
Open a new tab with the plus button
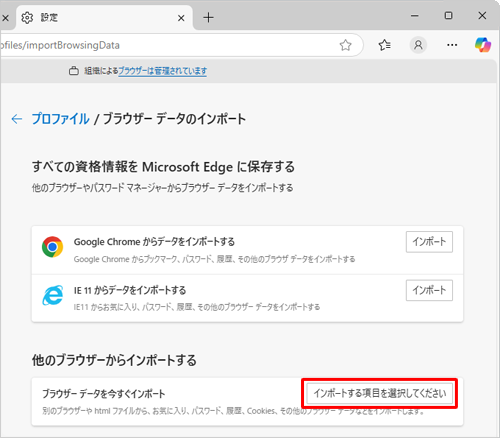[x=208, y=17]
